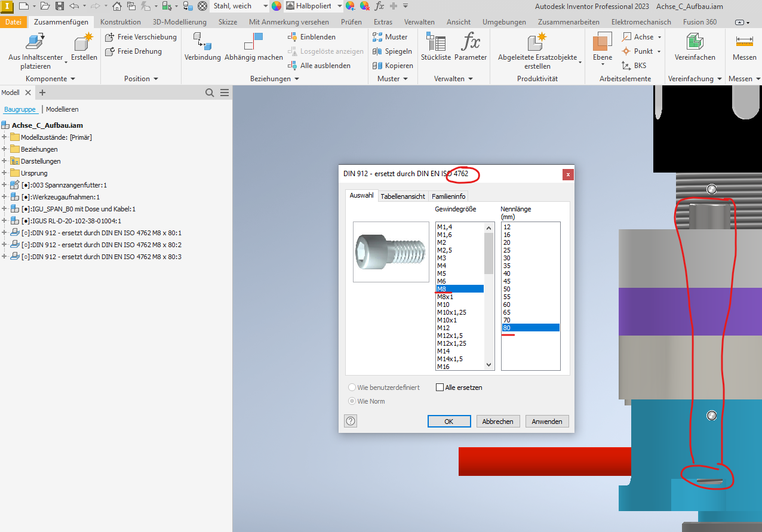Open the Stückliste bill of materials

click(x=436, y=48)
